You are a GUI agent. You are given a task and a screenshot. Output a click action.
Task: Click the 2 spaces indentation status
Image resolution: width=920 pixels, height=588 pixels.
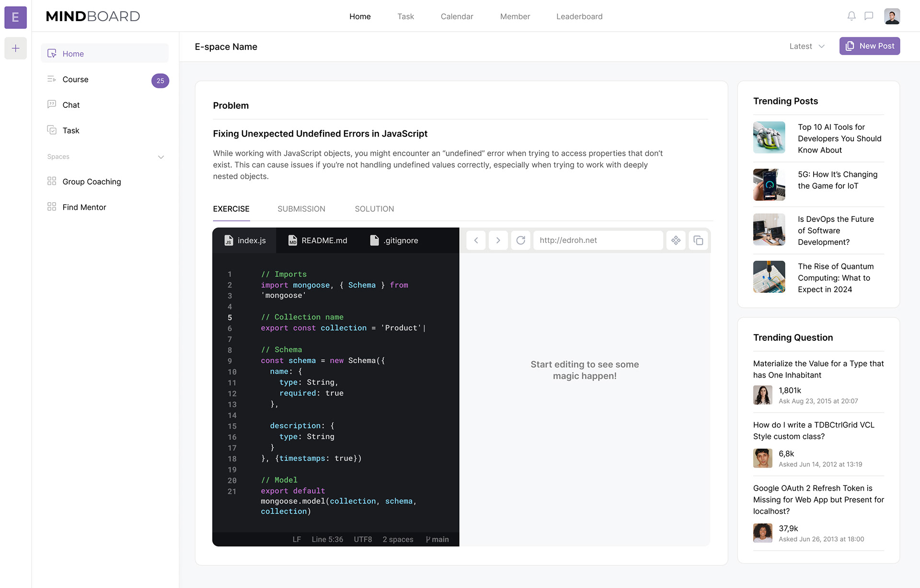click(x=398, y=539)
